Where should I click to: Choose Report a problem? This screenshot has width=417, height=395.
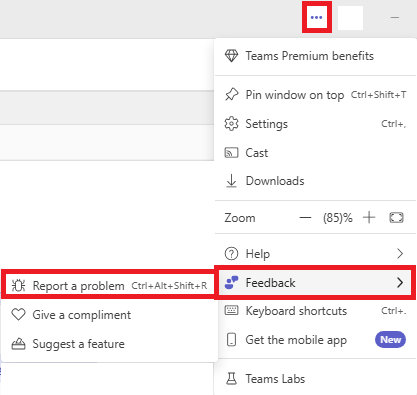click(109, 286)
